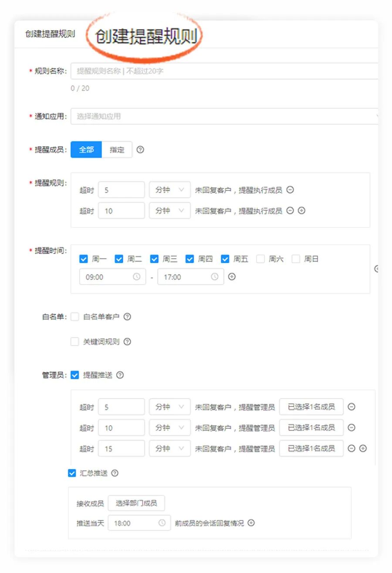Add a new reminder rule row

pos(301,210)
